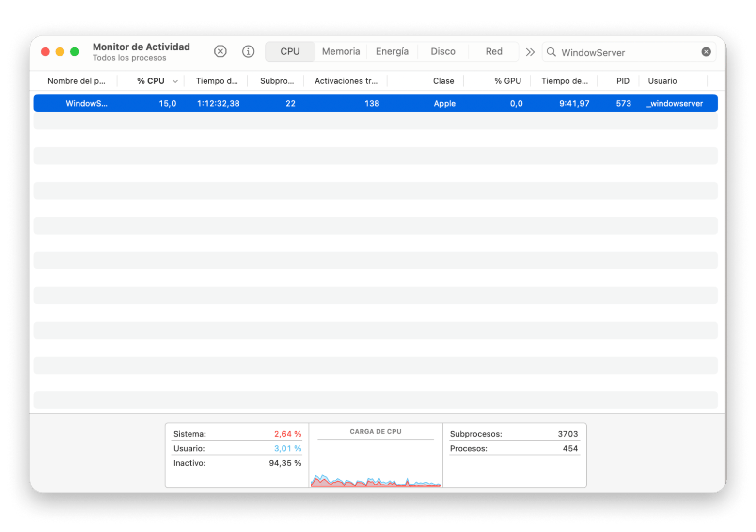Switch to the Memoria tab
The height and width of the screenshot is (532, 756).
coord(341,51)
